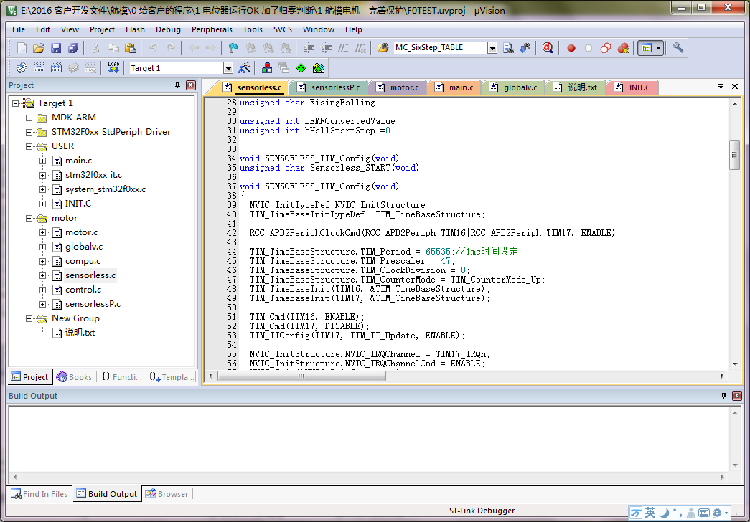Click the IME 英 language tray icon
750x522 pixels.
(650, 512)
